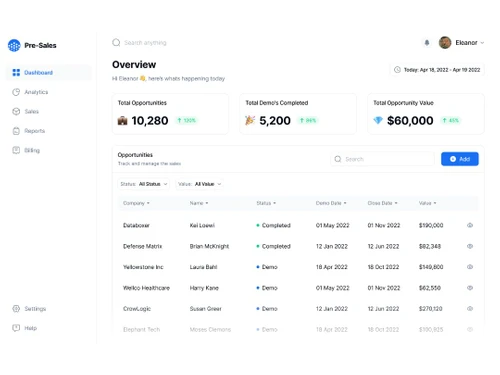Click the top search magnifier icon
500x375 pixels.
click(116, 43)
